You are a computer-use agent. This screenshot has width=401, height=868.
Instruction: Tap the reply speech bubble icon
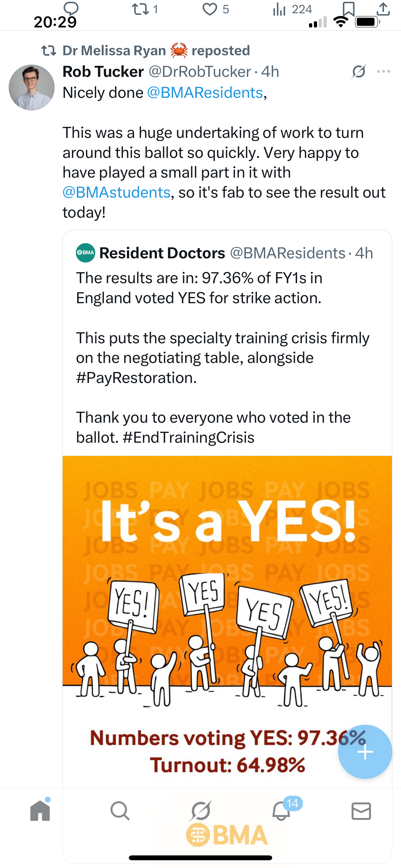point(71,8)
